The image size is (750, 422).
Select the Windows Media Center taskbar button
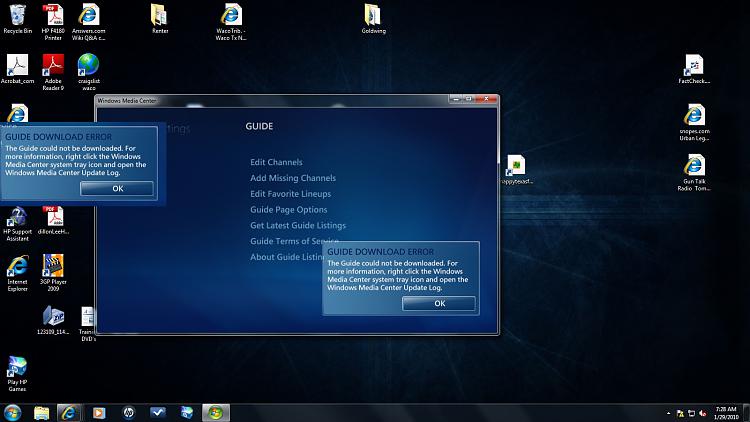point(216,412)
